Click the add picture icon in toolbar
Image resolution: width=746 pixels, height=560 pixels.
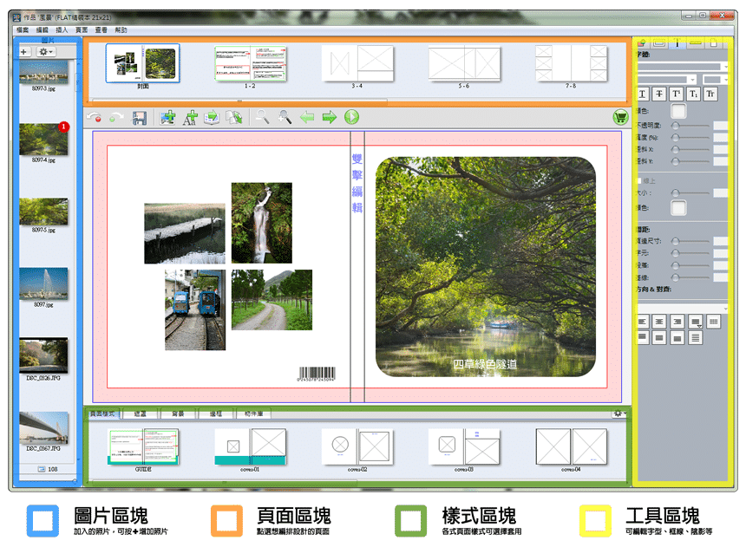tap(167, 117)
